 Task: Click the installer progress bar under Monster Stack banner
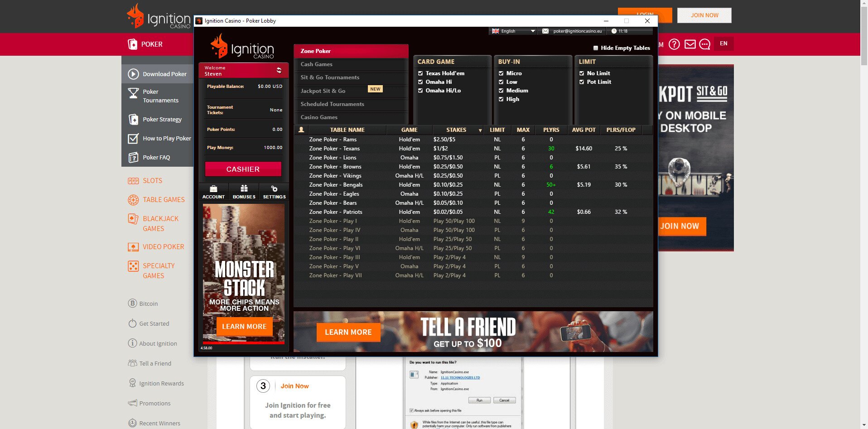(x=244, y=342)
